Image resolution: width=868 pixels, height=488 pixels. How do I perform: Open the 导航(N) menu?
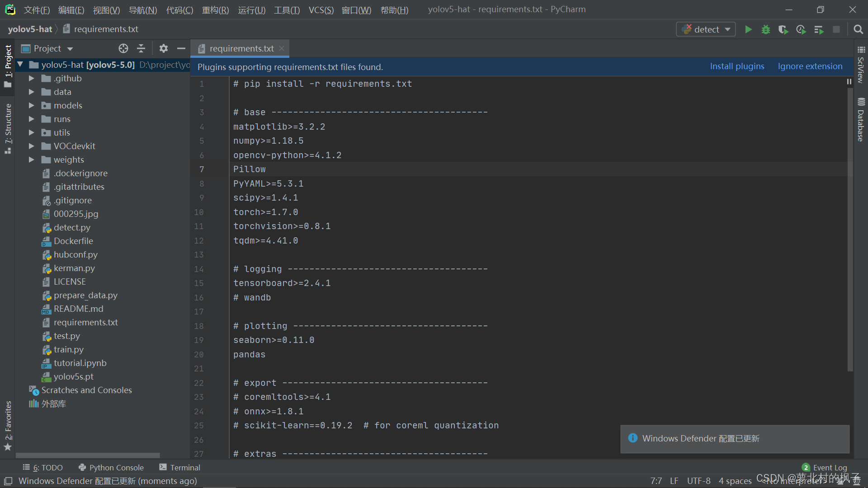click(143, 9)
